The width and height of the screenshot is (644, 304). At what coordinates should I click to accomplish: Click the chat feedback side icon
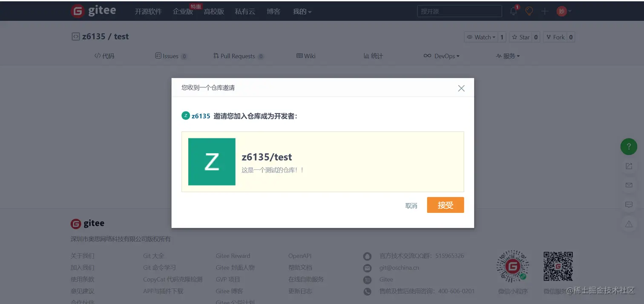click(x=629, y=205)
